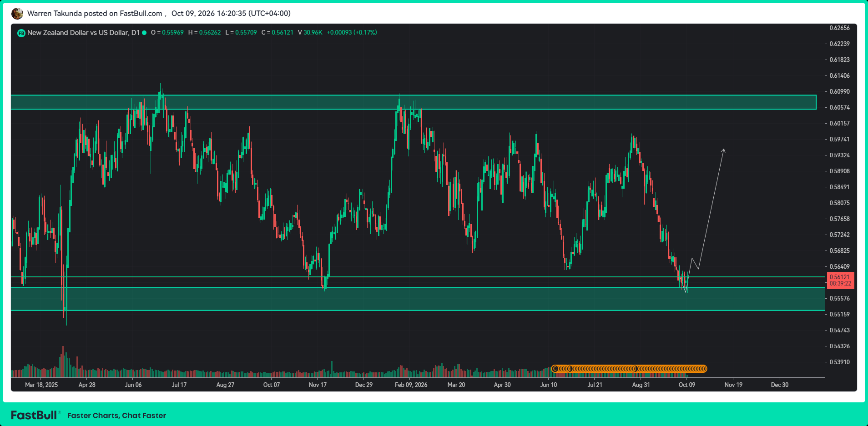The image size is (868, 426).
Task: Click the 'Aug 27' date axis label
Action: [x=225, y=385]
